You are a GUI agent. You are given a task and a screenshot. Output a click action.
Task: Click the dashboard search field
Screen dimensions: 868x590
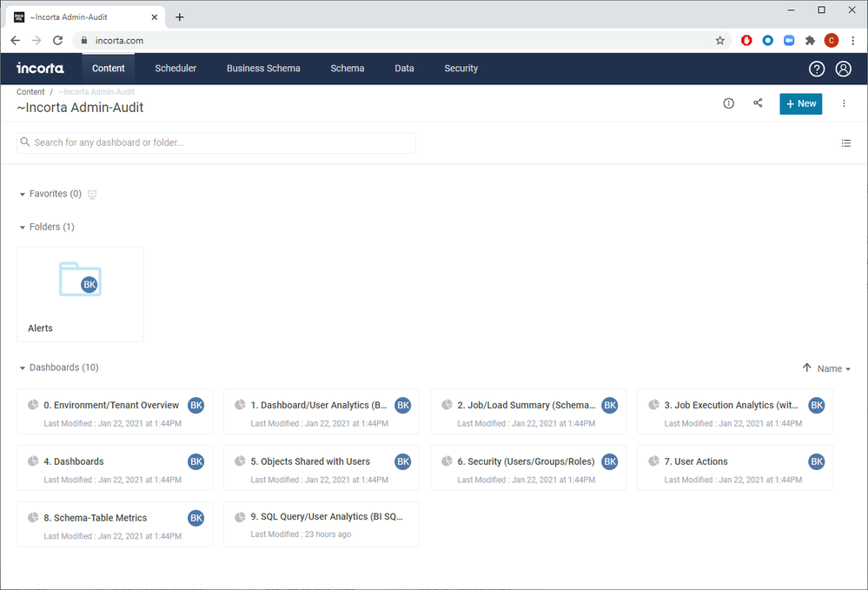point(215,143)
